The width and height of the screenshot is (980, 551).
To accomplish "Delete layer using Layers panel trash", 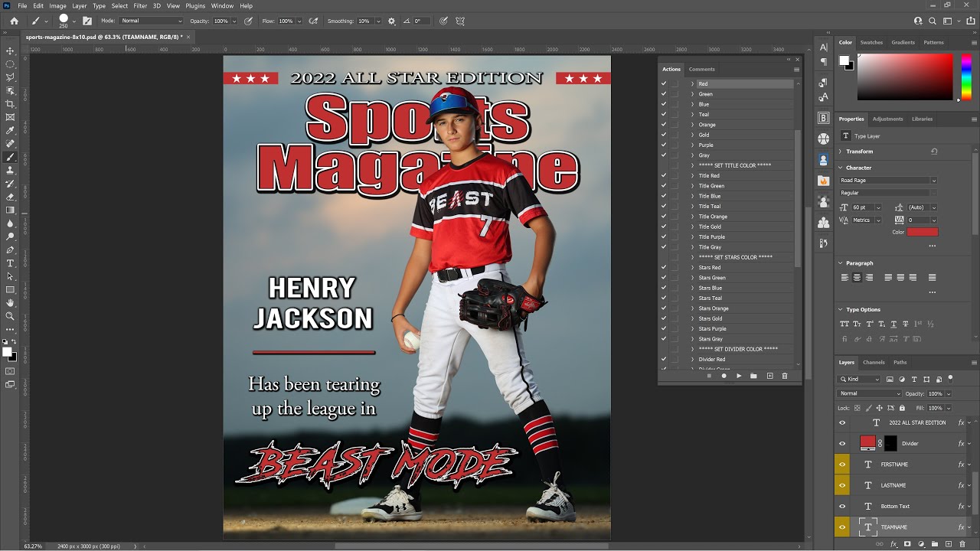I will tap(962, 544).
